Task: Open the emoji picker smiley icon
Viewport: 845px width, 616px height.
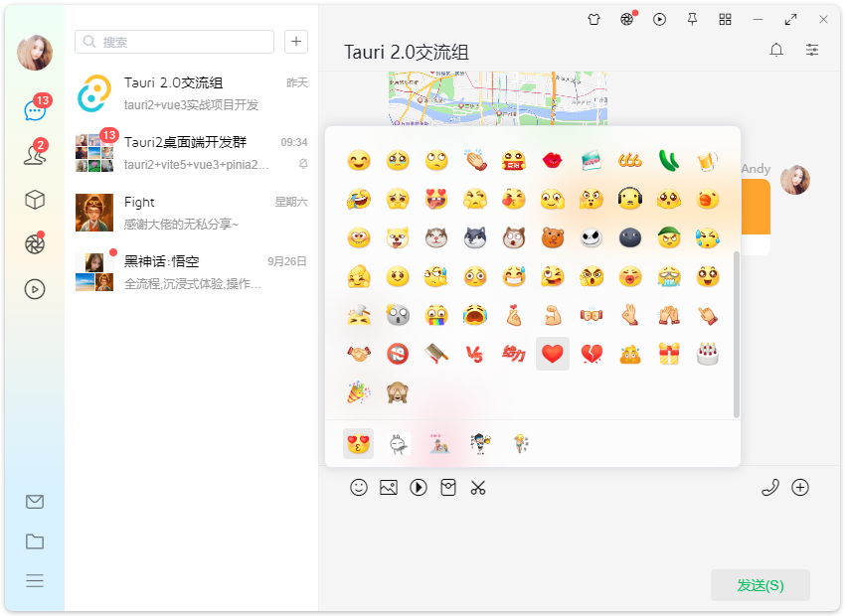Action: click(358, 487)
